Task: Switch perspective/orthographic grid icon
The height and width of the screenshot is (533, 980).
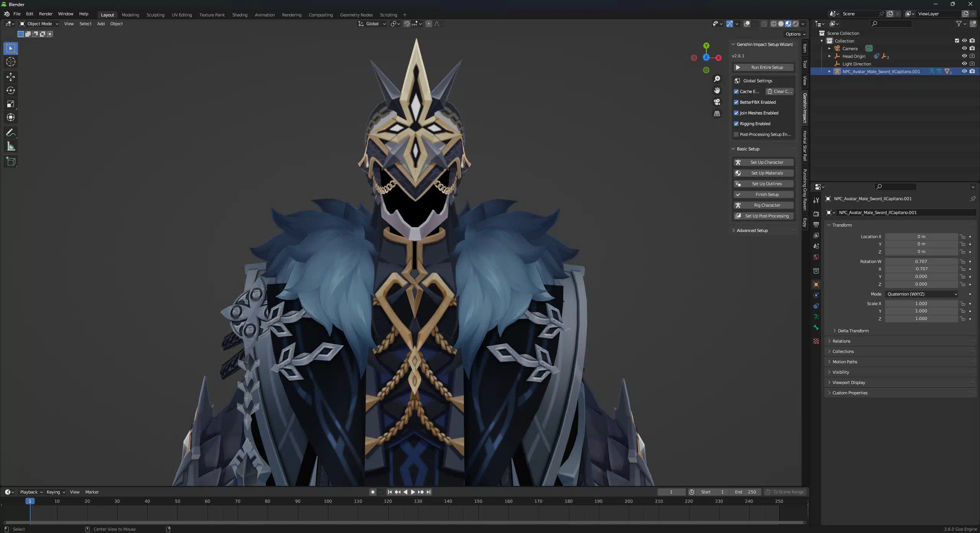Action: pos(717,114)
